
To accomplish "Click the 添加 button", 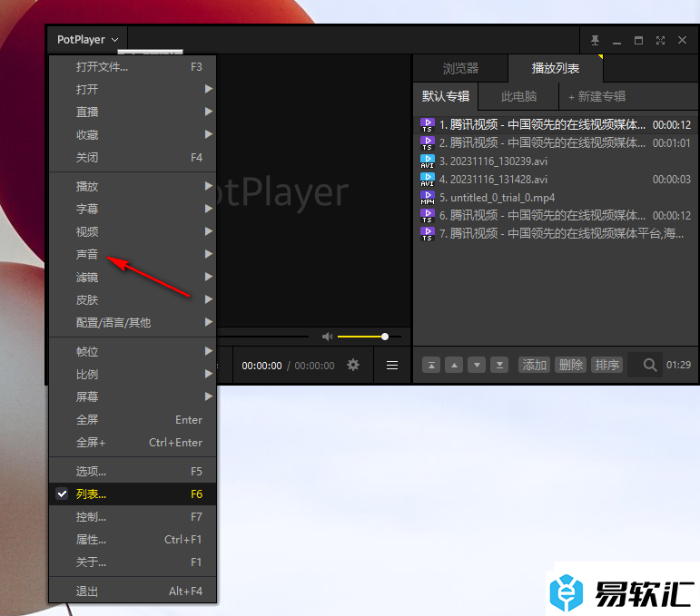I will pyautogui.click(x=534, y=366).
